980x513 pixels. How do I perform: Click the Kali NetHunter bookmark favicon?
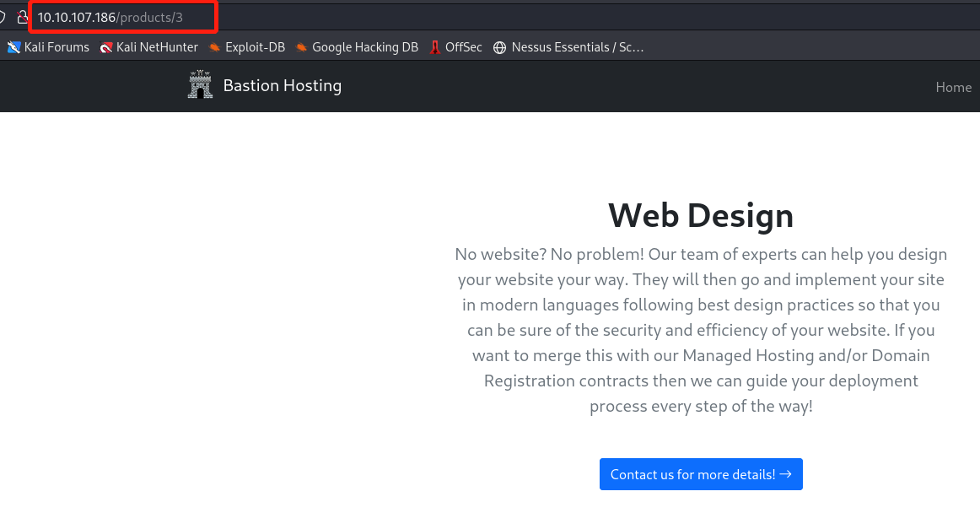(106, 47)
